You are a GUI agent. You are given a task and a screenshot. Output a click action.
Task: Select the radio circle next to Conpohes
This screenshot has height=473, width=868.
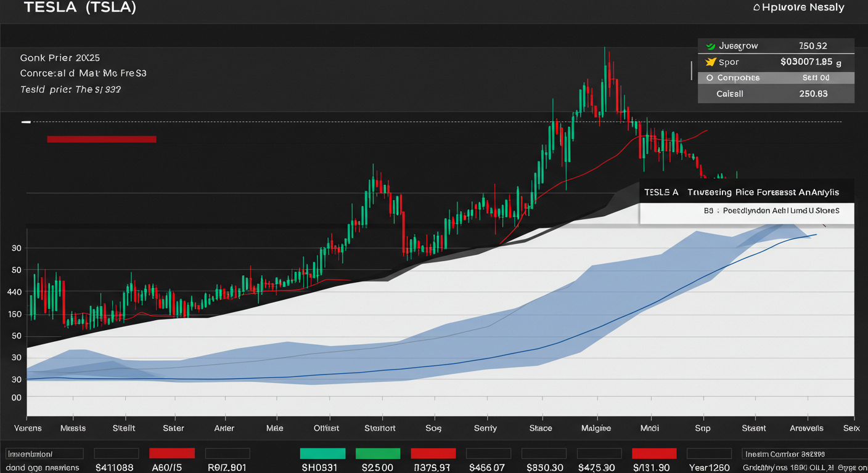[710, 78]
